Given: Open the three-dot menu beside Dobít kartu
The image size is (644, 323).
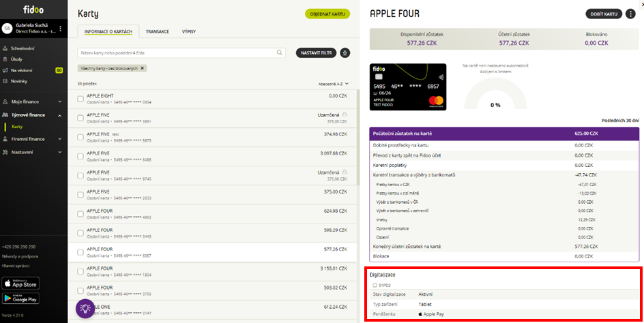Looking at the screenshot, I should pyautogui.click(x=630, y=14).
